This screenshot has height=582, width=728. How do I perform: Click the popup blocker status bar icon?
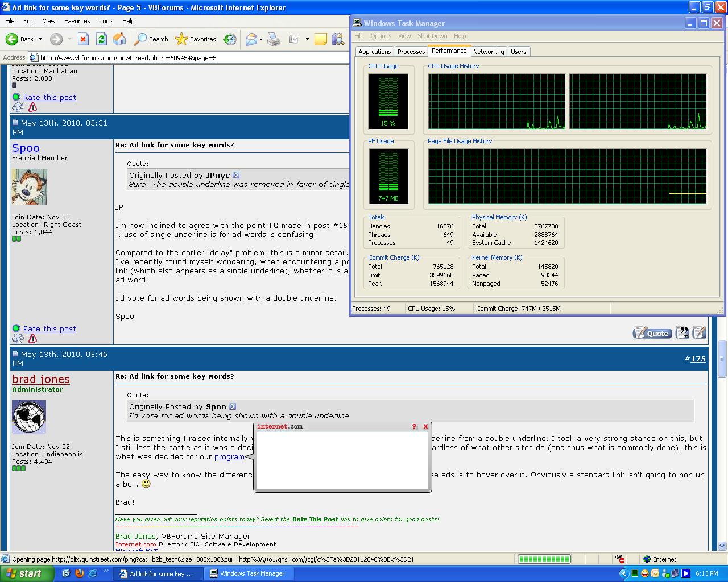tap(620, 559)
